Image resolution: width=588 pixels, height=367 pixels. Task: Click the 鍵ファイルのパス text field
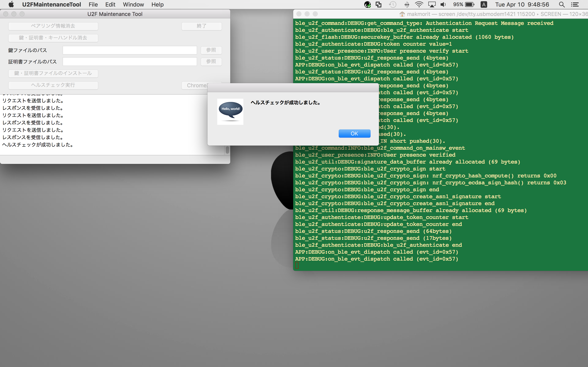coord(129,50)
